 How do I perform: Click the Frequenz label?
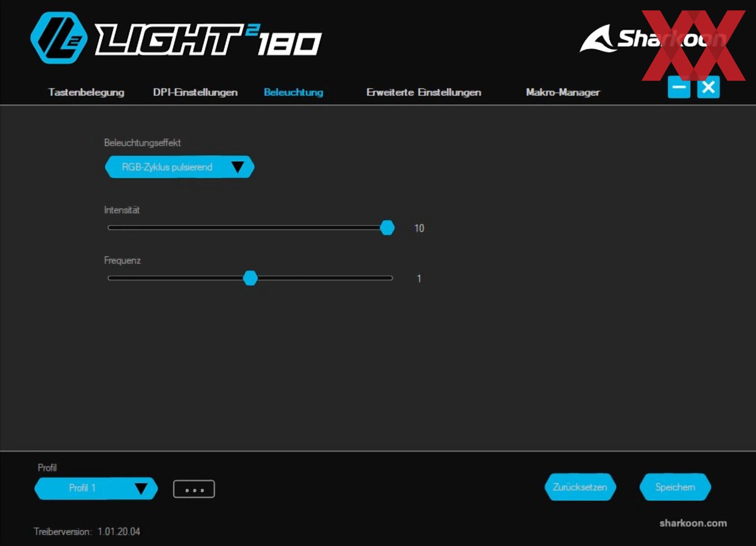[x=122, y=260]
